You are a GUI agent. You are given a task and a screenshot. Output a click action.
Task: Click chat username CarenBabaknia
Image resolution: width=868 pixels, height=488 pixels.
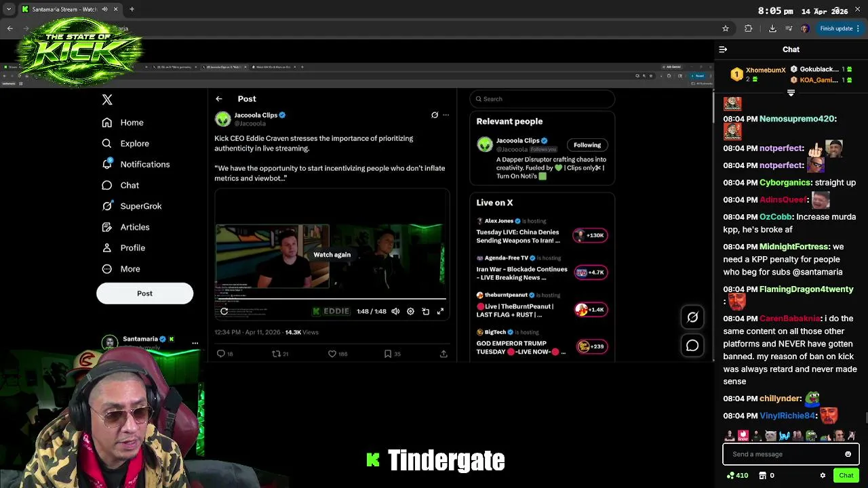coord(790,319)
